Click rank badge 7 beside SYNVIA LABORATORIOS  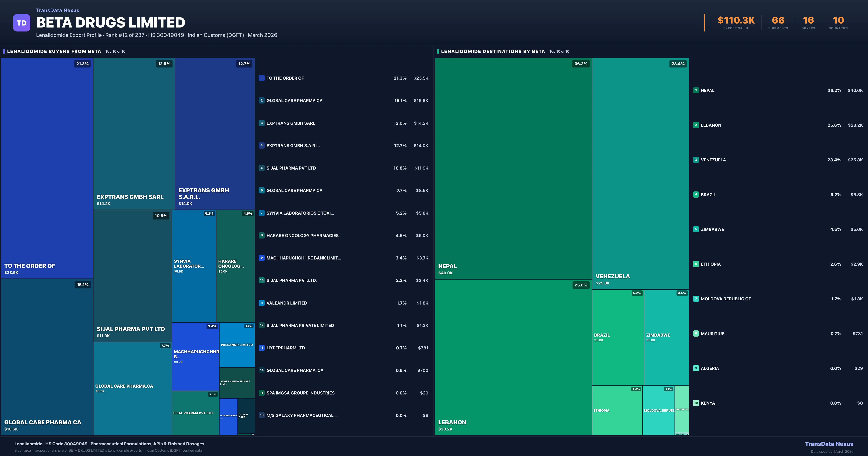pos(261,213)
